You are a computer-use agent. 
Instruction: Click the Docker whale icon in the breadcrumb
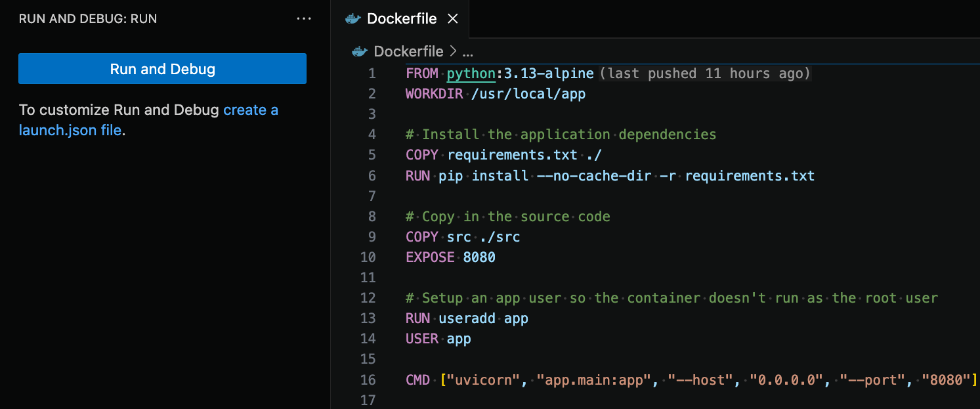click(359, 51)
